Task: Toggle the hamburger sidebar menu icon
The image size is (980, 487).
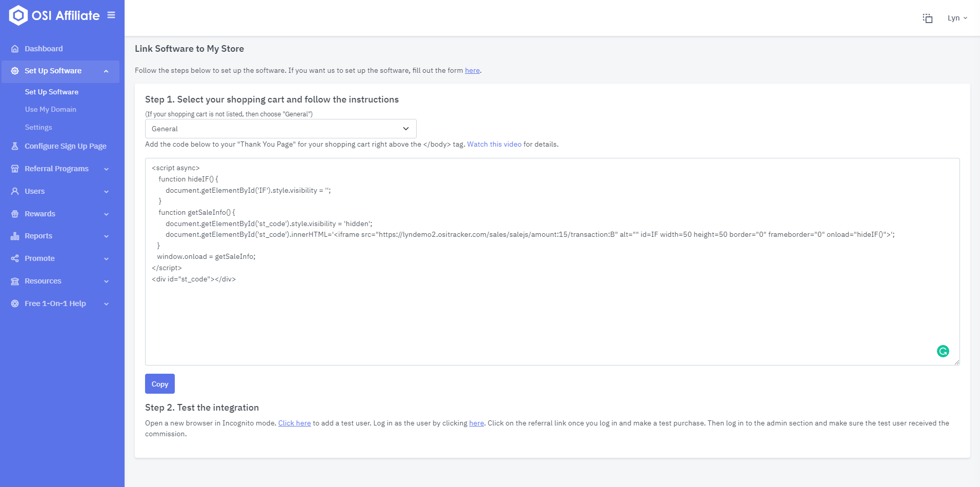Action: tap(111, 15)
